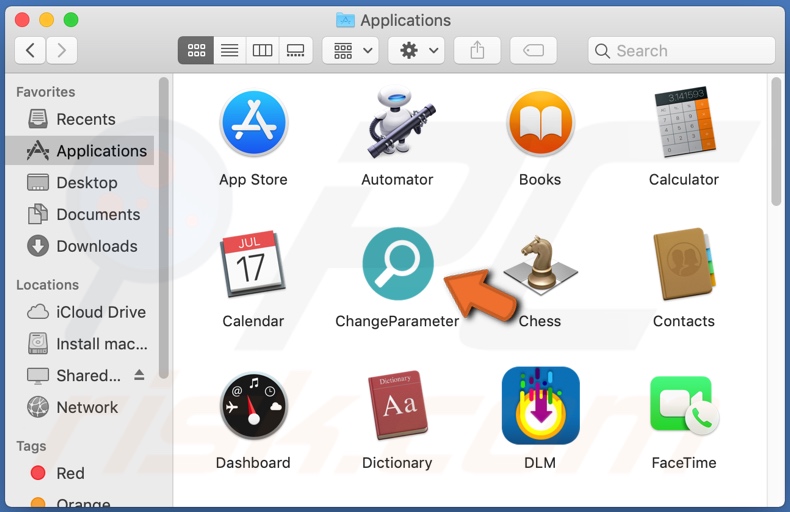The image size is (790, 512).
Task: Go forward with the right chevron button
Action: pos(61,50)
